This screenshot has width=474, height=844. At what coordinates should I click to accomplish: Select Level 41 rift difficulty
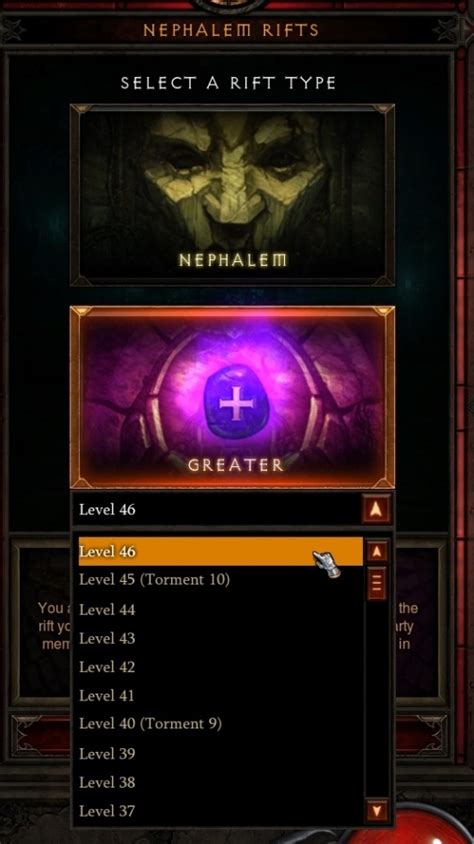[221, 695]
